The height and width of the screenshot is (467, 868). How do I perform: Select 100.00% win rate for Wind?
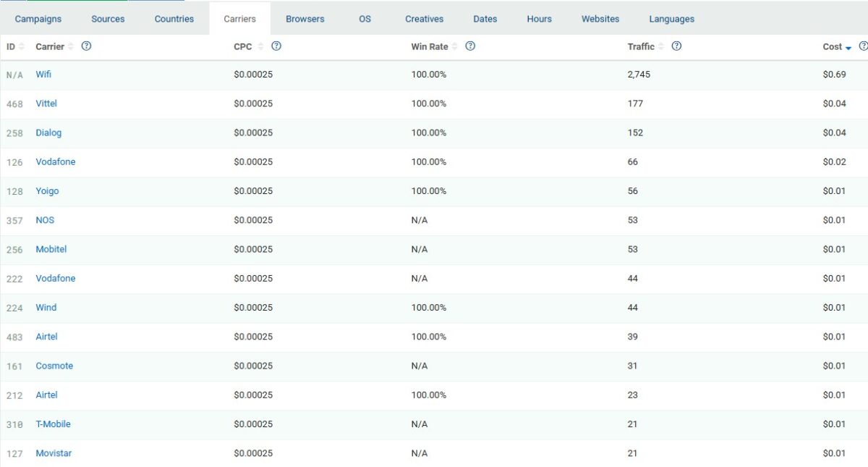[x=429, y=307]
